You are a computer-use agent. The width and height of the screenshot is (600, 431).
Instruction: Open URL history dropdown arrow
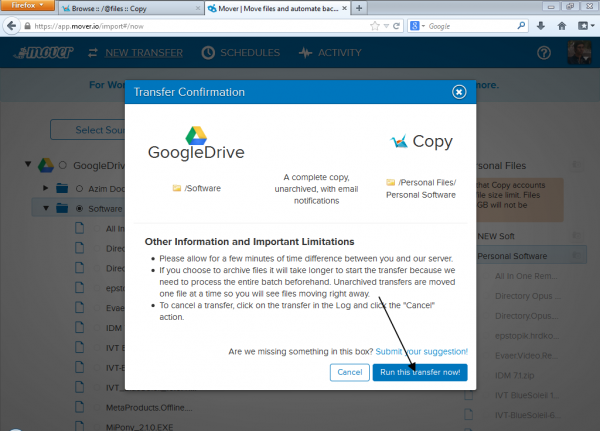point(386,26)
